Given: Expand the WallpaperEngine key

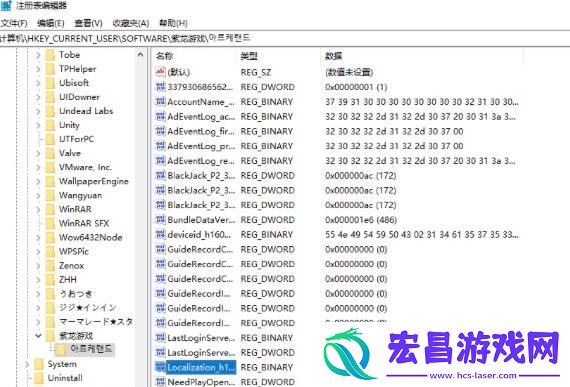Looking at the screenshot, I should [x=38, y=182].
